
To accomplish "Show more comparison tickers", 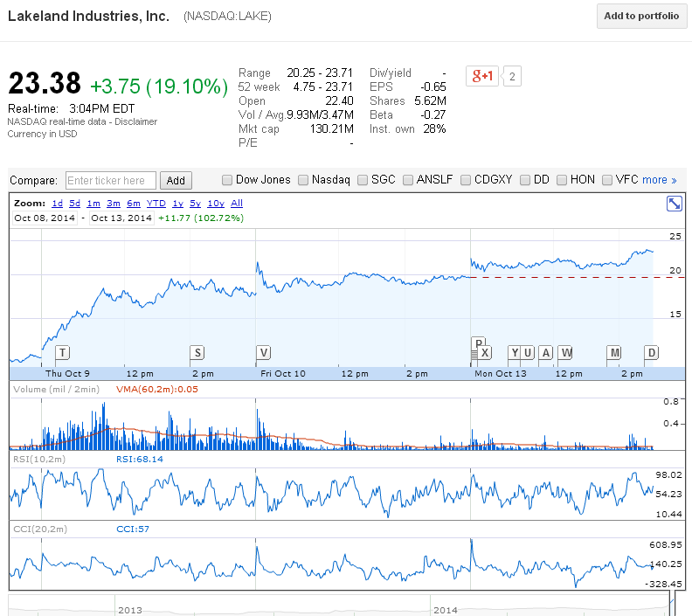I will [660, 180].
